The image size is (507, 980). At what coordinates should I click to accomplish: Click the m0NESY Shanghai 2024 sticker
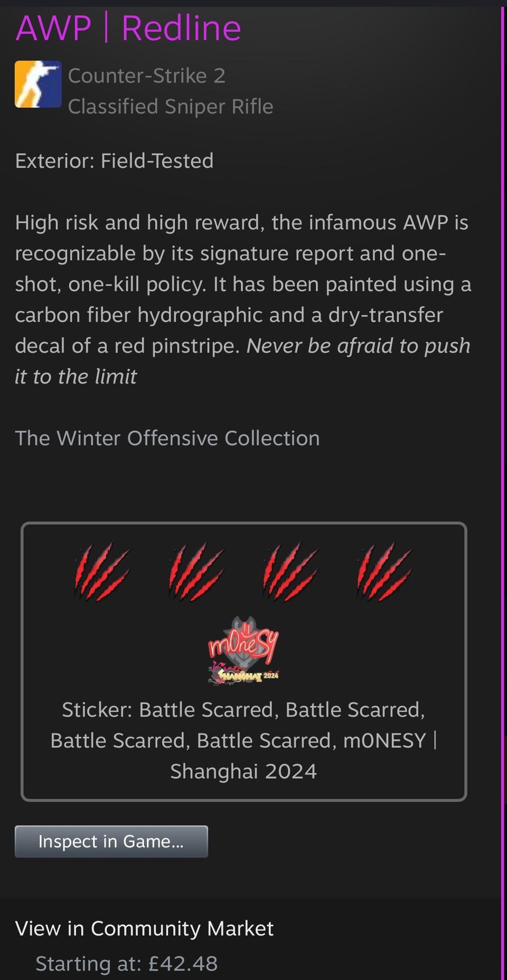(x=243, y=651)
